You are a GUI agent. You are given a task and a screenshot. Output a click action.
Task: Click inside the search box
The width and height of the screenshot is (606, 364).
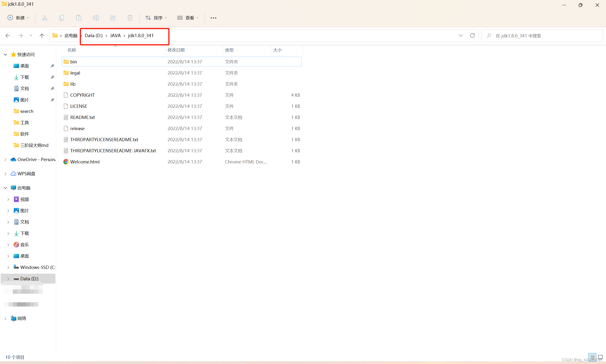(x=528, y=35)
